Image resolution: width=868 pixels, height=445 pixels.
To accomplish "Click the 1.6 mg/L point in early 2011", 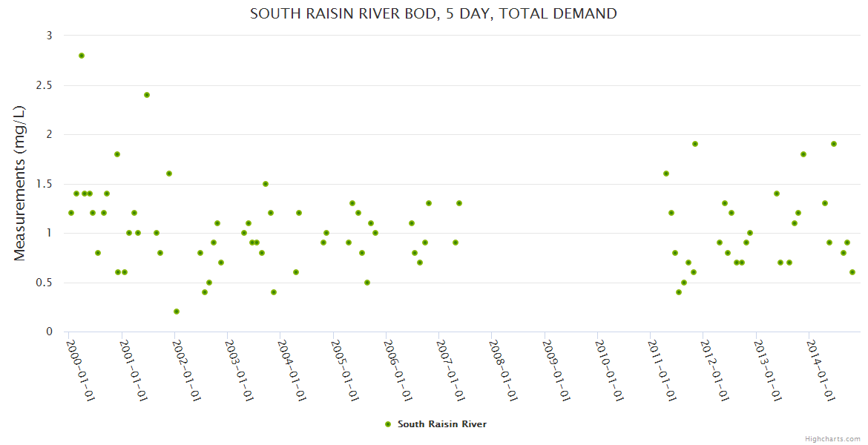I will tap(666, 174).
